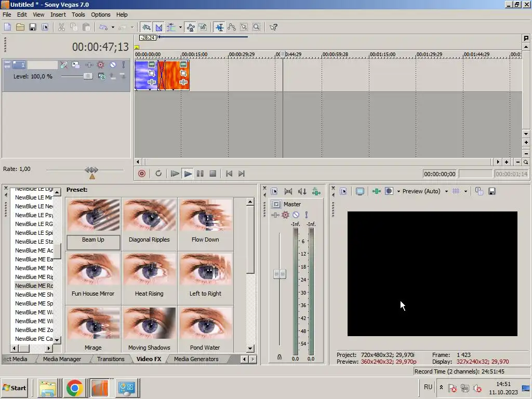This screenshot has height=399, width=532.
Task: Open Chrome from the taskbar
Action: click(74, 388)
